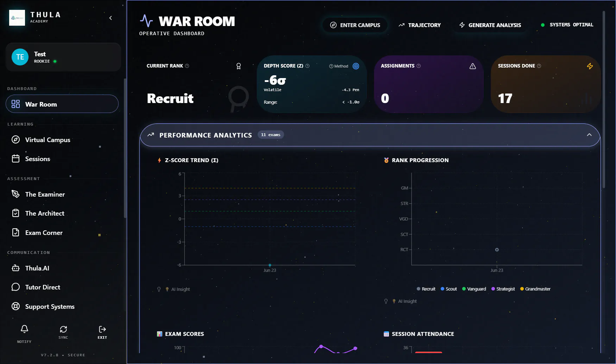This screenshot has height=364, width=616.
Task: Click the Sessions Done lightning icon
Action: [x=590, y=66]
